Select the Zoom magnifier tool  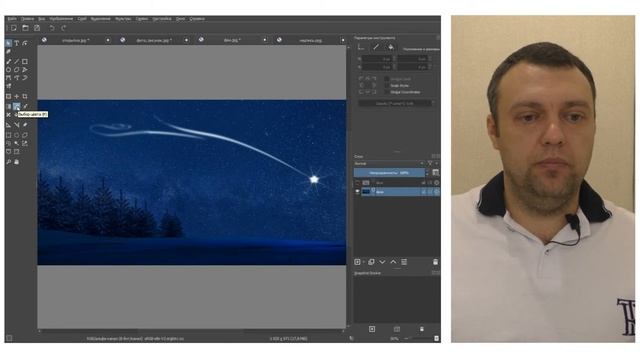[x=9, y=162]
